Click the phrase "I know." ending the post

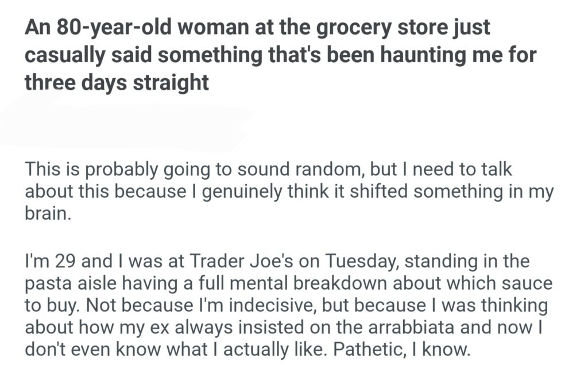[x=448, y=348]
